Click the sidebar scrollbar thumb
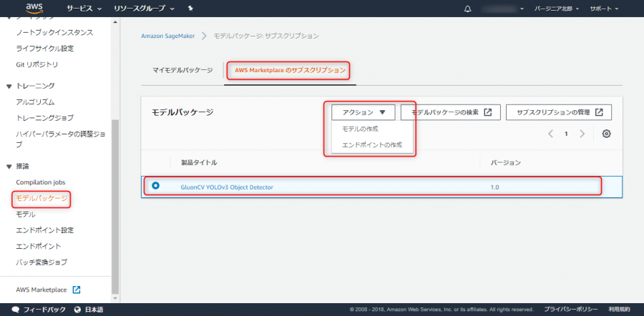Viewport: 644px width, 316px height. tap(115, 206)
